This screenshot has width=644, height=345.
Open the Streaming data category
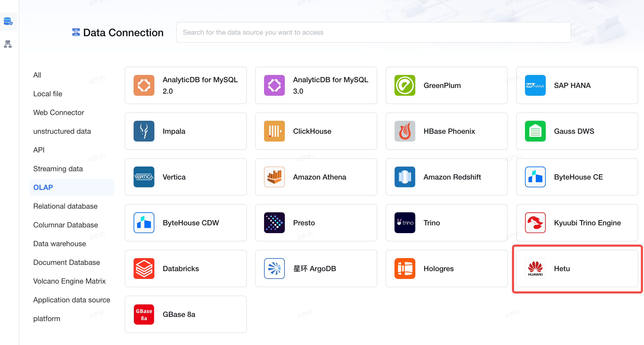pyautogui.click(x=58, y=169)
